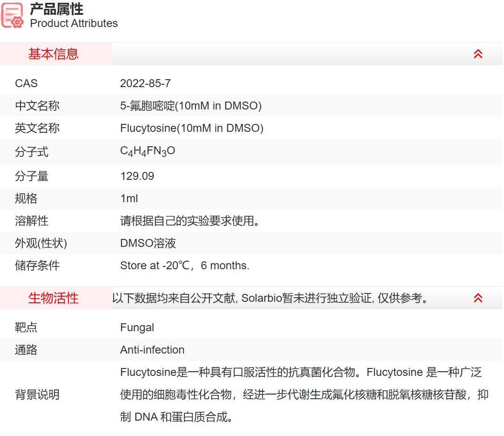Click the Product Attributes subtitle
This screenshot has height=436, width=504.
(74, 23)
